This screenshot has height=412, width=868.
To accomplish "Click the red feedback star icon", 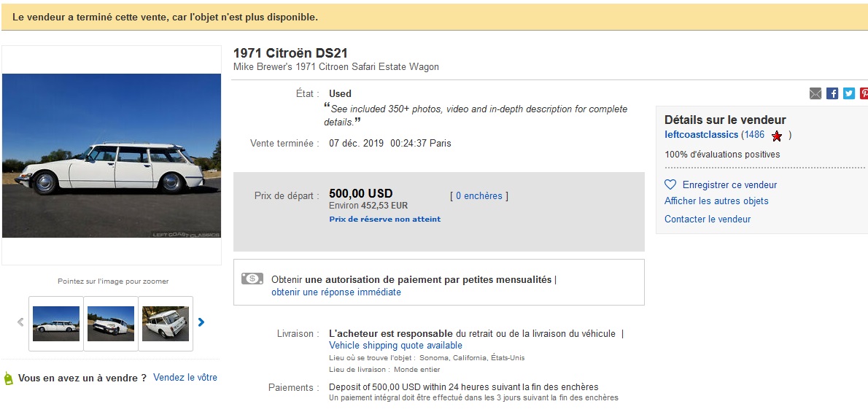I will tap(777, 136).
